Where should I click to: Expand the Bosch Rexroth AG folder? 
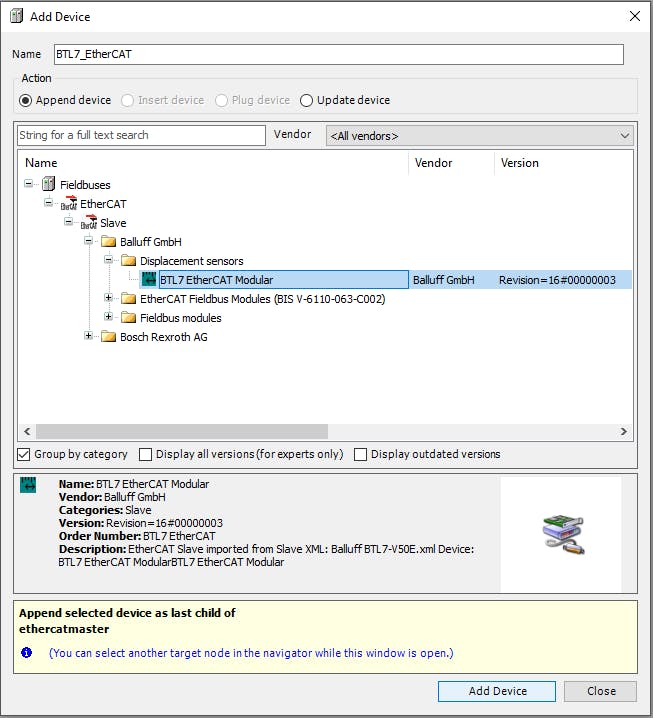(88, 336)
